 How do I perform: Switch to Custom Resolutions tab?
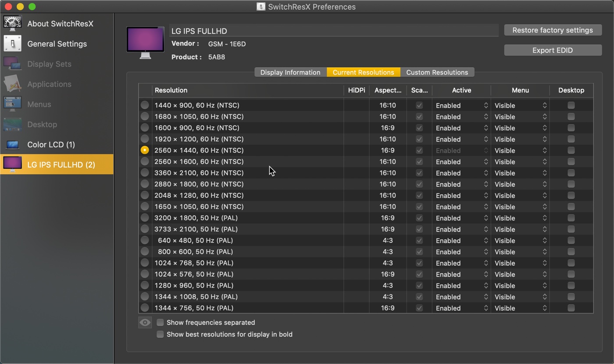(x=437, y=72)
